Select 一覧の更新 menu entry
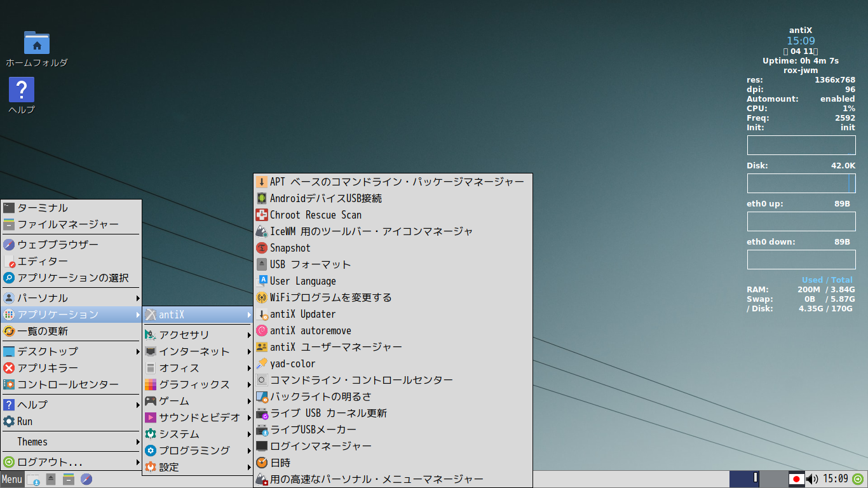The image size is (868, 488). tap(71, 331)
